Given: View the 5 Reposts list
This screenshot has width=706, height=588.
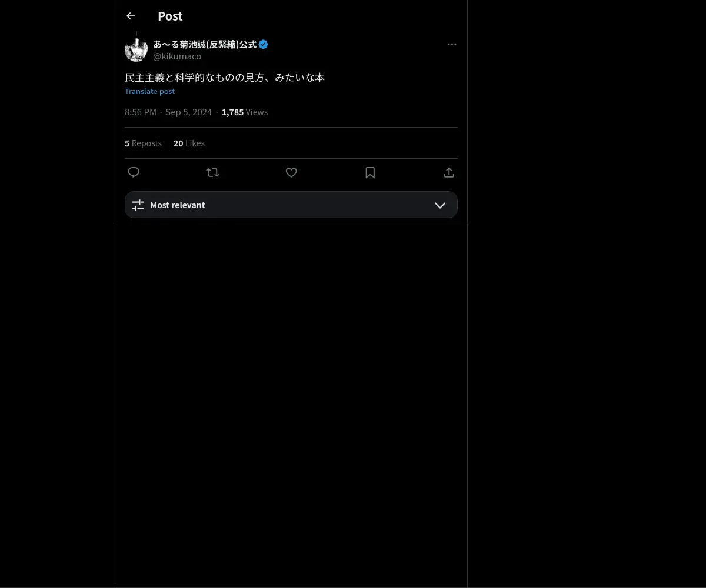Looking at the screenshot, I should pyautogui.click(x=143, y=143).
